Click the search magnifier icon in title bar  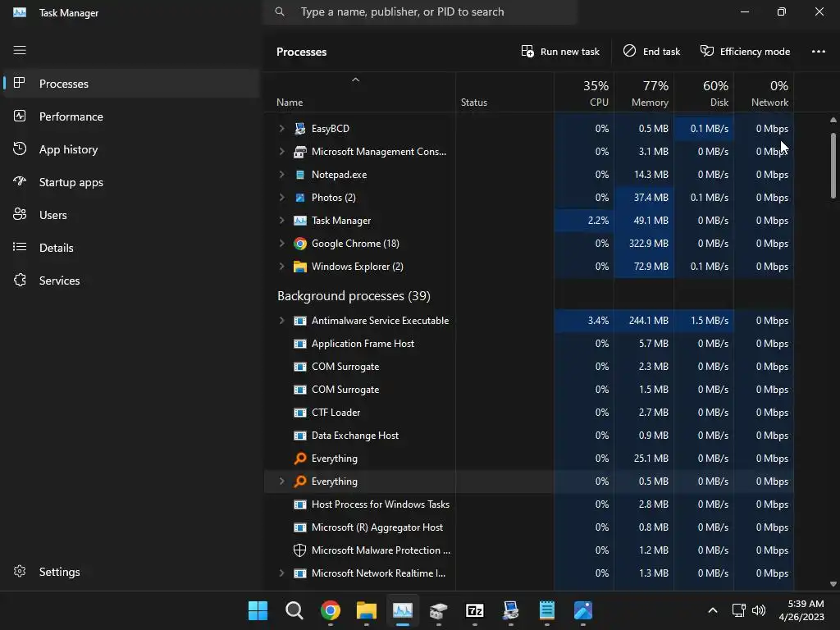[280, 11]
